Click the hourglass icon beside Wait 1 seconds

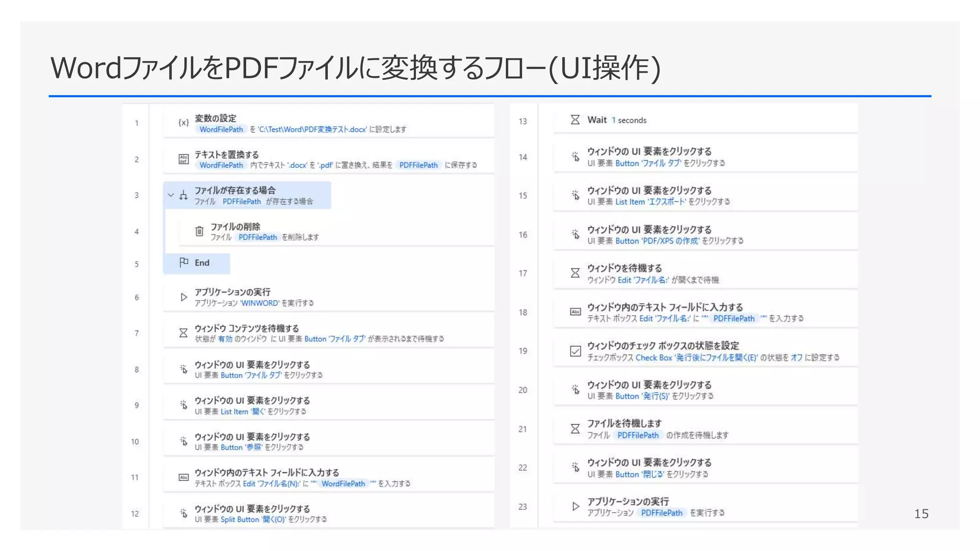click(575, 120)
